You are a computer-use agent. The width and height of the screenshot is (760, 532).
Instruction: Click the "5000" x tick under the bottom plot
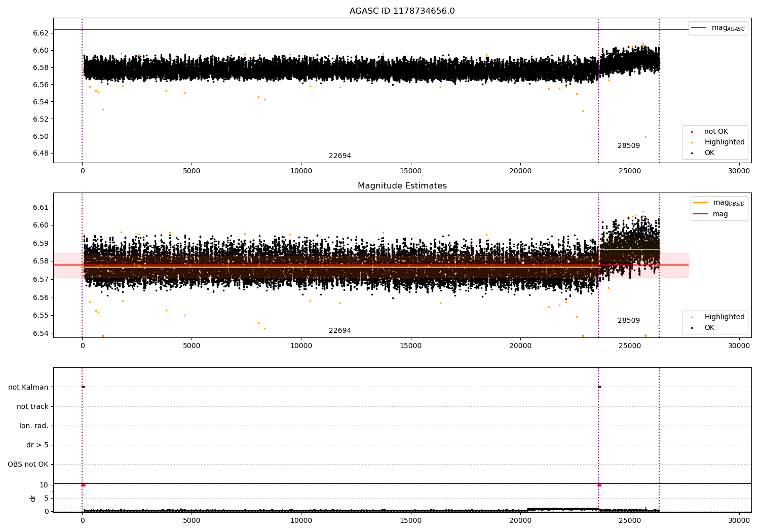click(x=192, y=520)
